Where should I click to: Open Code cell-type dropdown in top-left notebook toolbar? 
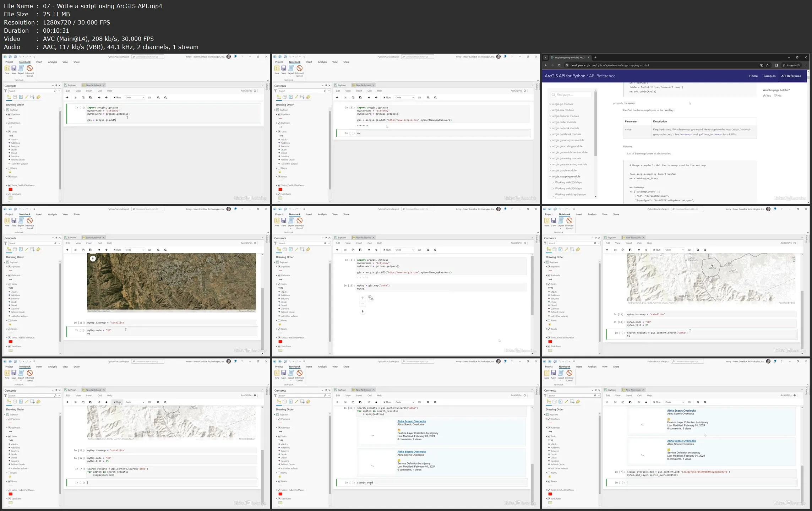point(135,97)
